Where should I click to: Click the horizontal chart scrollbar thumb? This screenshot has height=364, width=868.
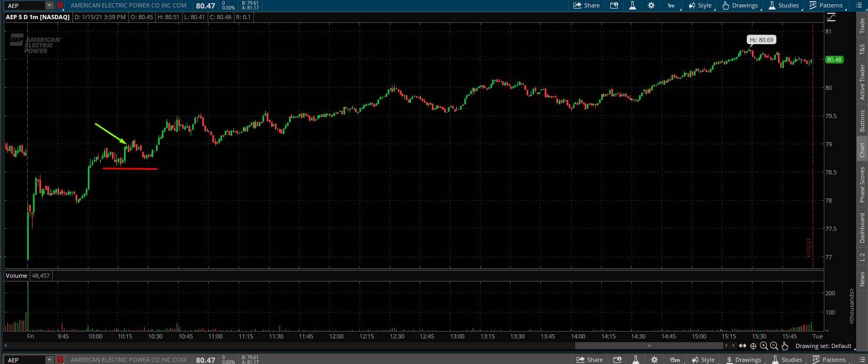pos(649,346)
